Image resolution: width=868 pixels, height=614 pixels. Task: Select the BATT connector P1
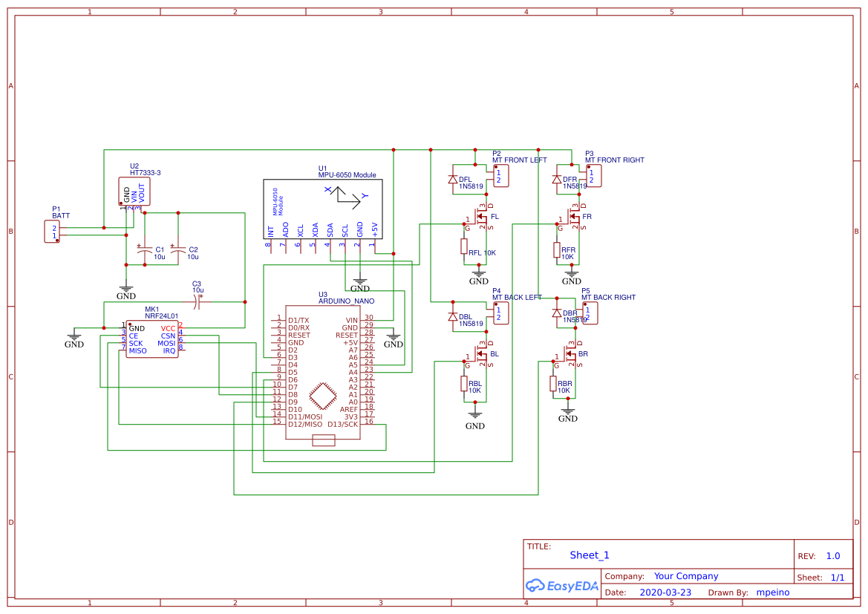click(53, 232)
